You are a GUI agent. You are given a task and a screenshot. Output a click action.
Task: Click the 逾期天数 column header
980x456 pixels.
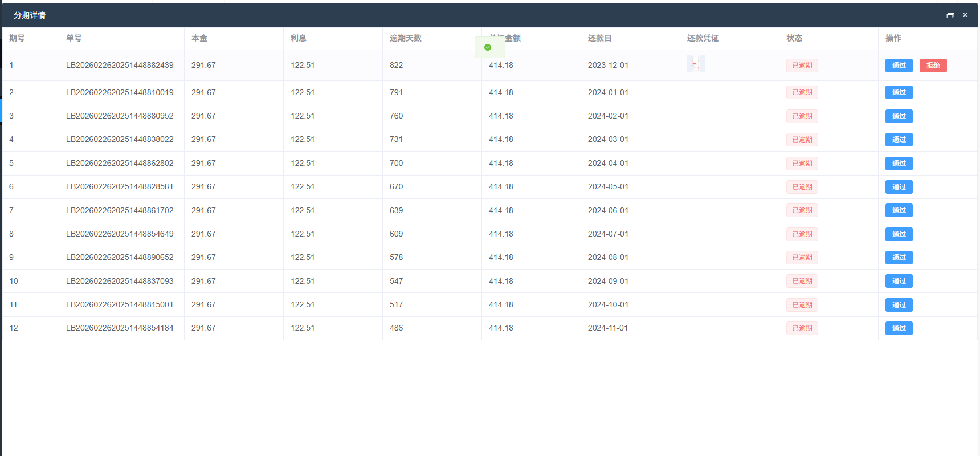click(405, 38)
